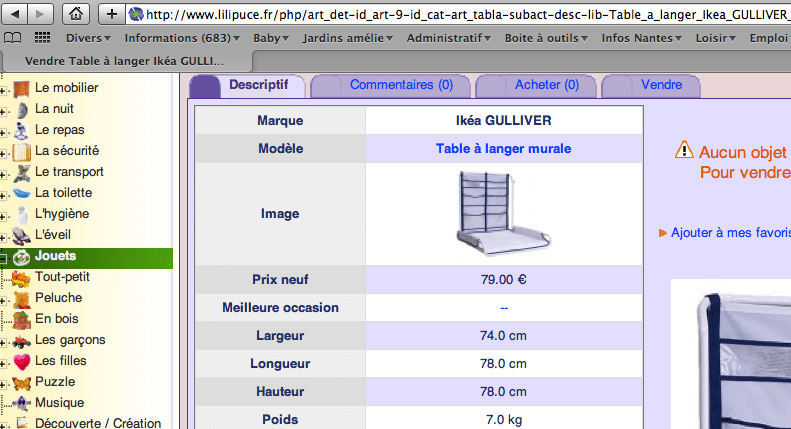Open the Baby bookmarks folder
This screenshot has width=791, height=429.
(271, 38)
